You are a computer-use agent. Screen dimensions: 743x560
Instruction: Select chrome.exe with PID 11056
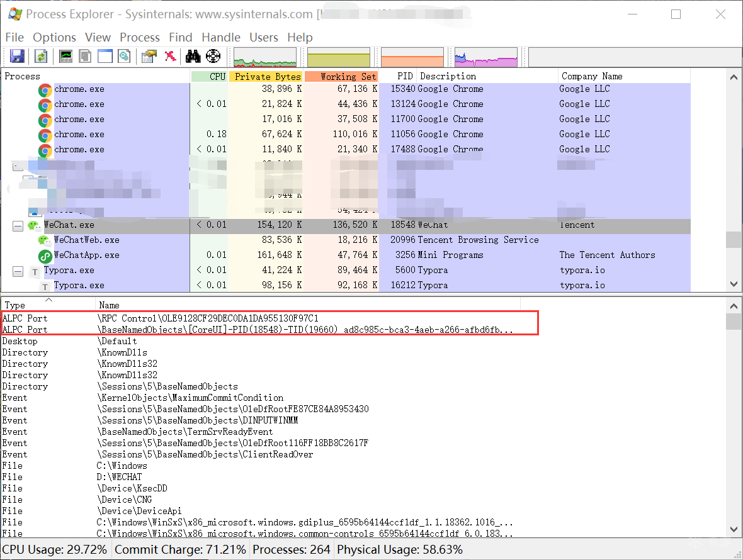346,135
